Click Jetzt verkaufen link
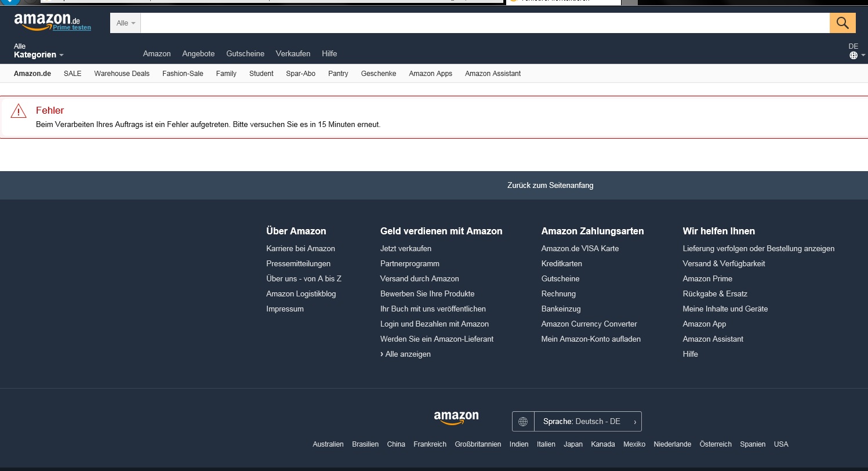The image size is (868, 471). coord(406,248)
